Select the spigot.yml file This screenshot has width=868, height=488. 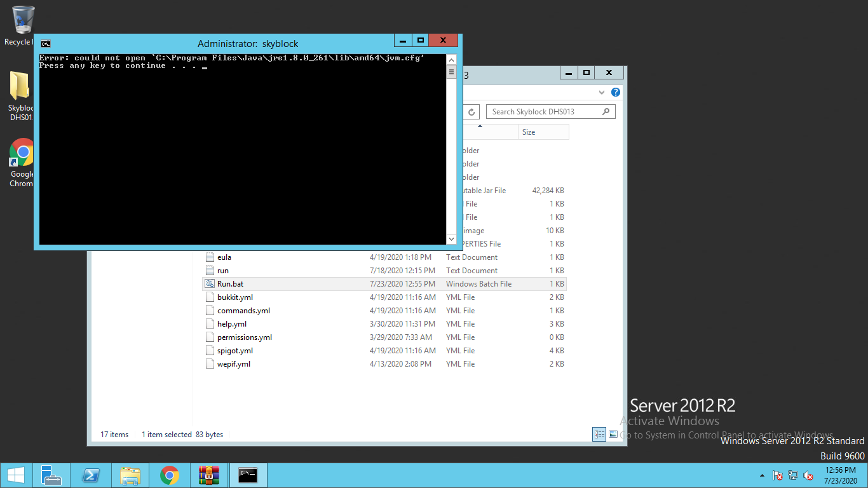(234, 351)
